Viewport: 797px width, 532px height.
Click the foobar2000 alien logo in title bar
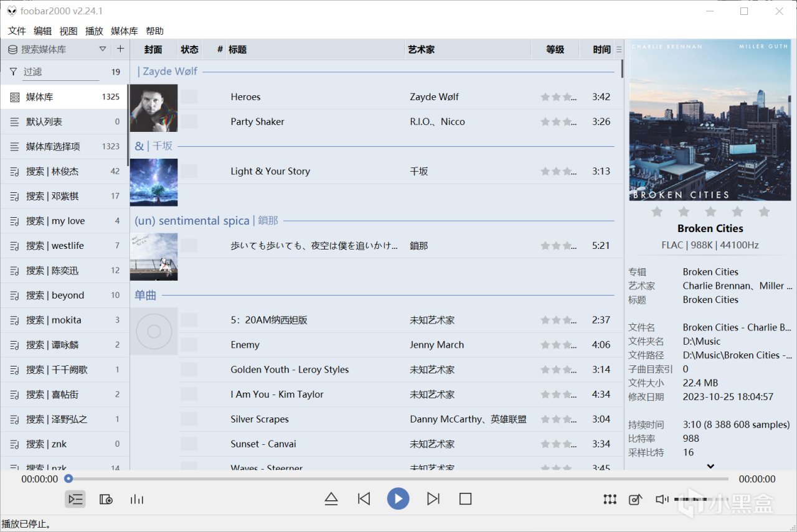[x=12, y=11]
